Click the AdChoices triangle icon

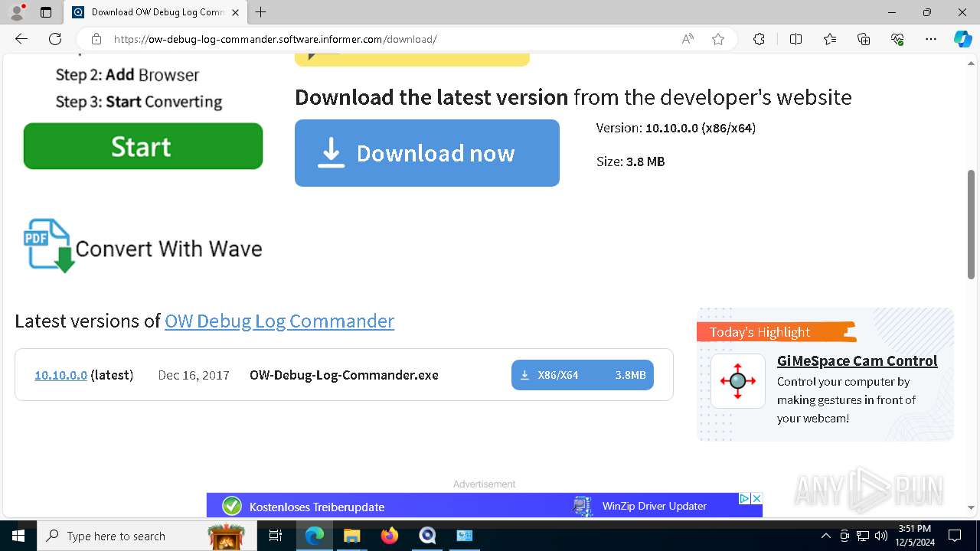pos(744,498)
